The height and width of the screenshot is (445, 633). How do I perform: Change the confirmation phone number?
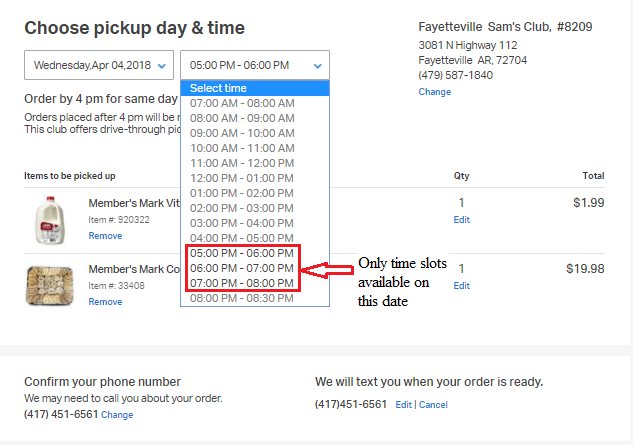(117, 414)
